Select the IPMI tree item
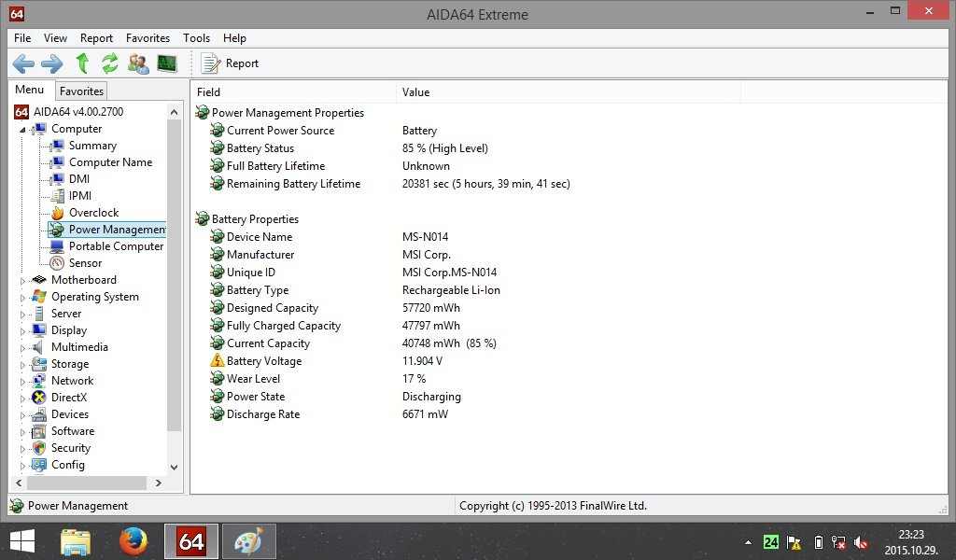The width and height of the screenshot is (956, 560). (x=80, y=196)
